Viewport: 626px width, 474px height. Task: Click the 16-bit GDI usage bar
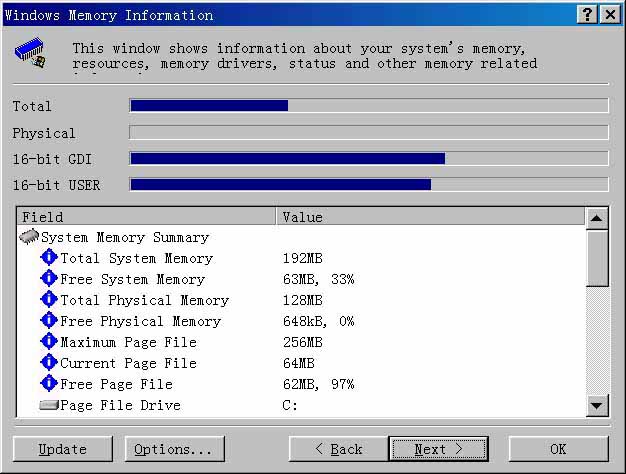coord(368,158)
